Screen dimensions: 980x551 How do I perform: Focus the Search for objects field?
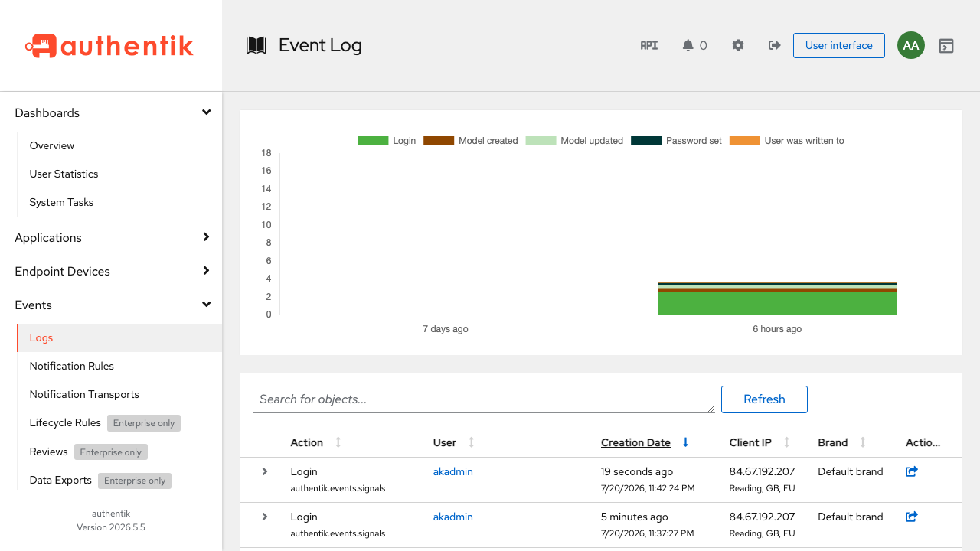pos(483,399)
